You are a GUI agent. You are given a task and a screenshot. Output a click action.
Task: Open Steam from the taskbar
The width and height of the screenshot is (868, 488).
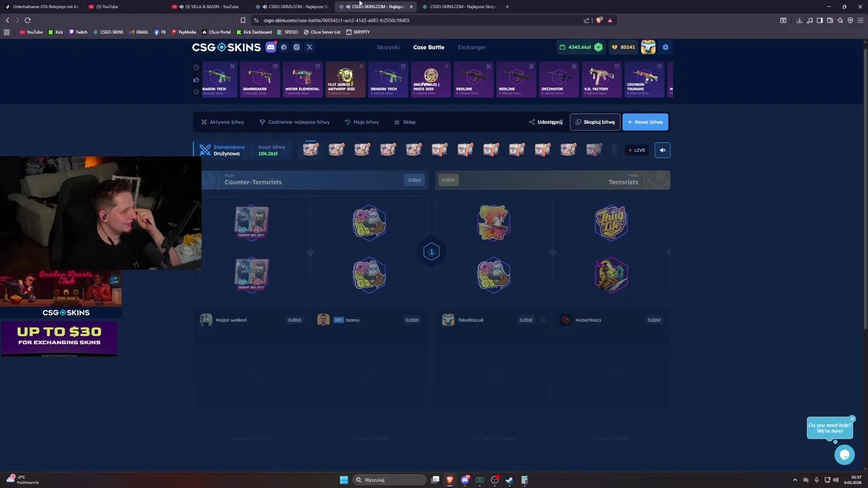509,480
